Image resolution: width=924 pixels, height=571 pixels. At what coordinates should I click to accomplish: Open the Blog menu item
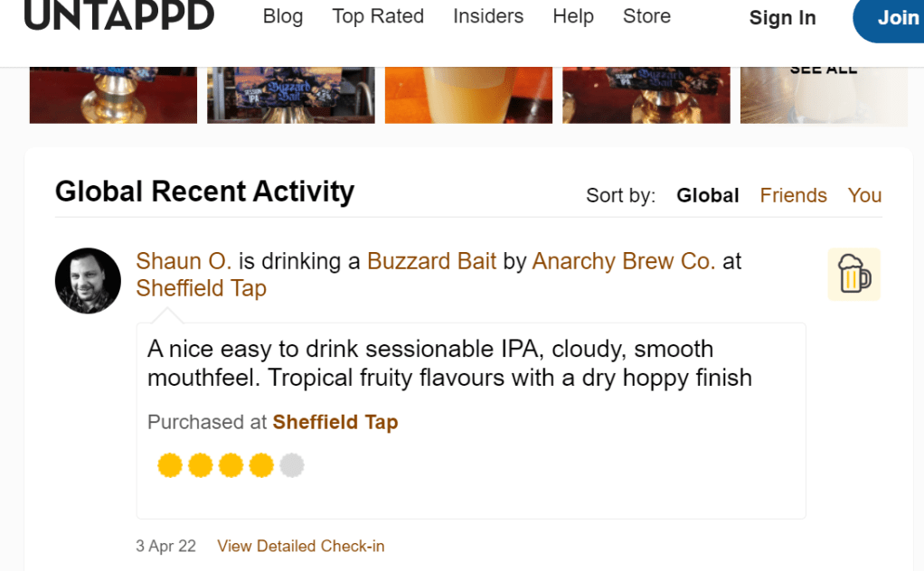pyautogui.click(x=283, y=16)
